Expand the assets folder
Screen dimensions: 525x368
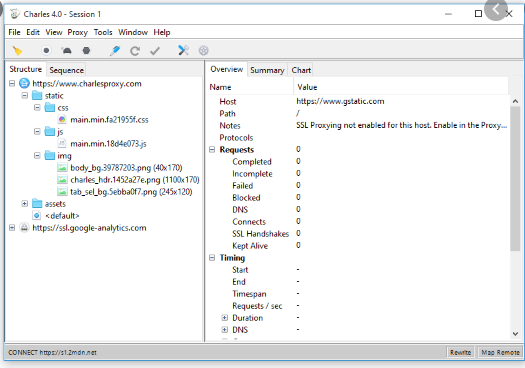[24, 204]
